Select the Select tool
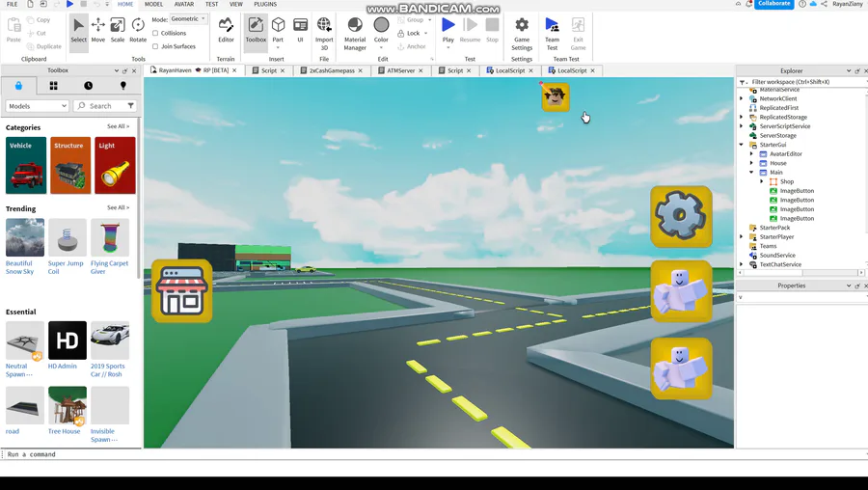The height and width of the screenshot is (490, 868). 79,31
